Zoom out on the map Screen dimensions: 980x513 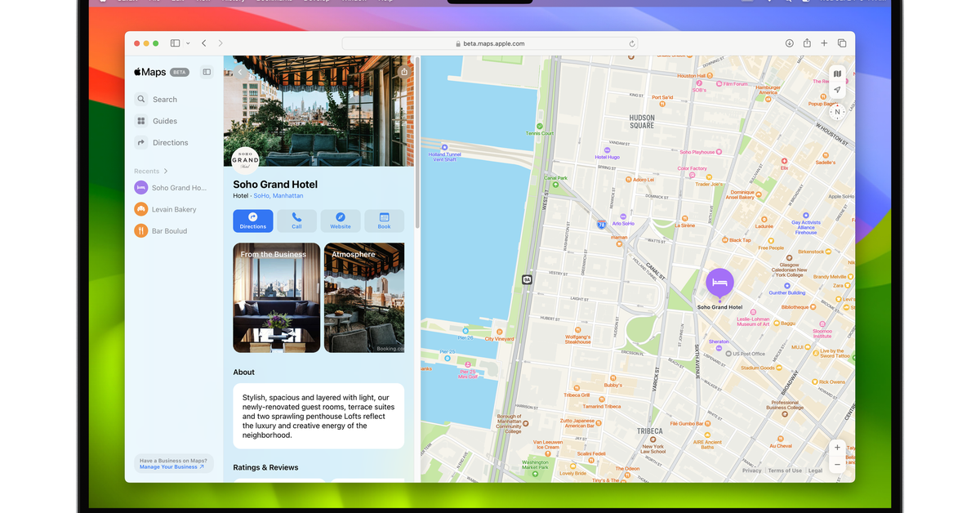pos(837,464)
